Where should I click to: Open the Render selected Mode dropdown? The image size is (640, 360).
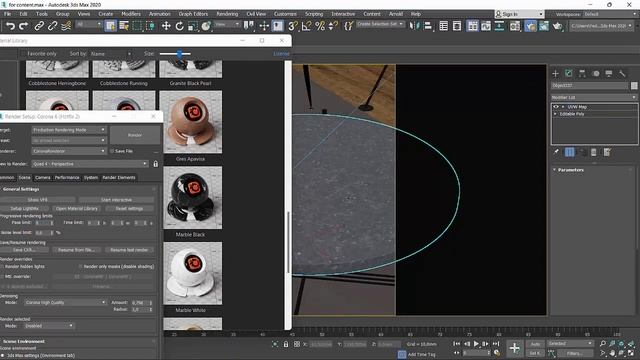[49, 326]
